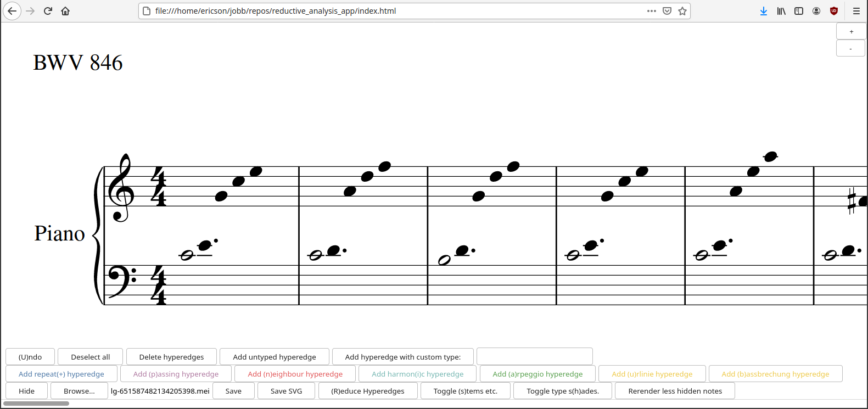868x409 pixels.
Task: Select the sharp accidental in sixth measure
Action: pos(852,201)
